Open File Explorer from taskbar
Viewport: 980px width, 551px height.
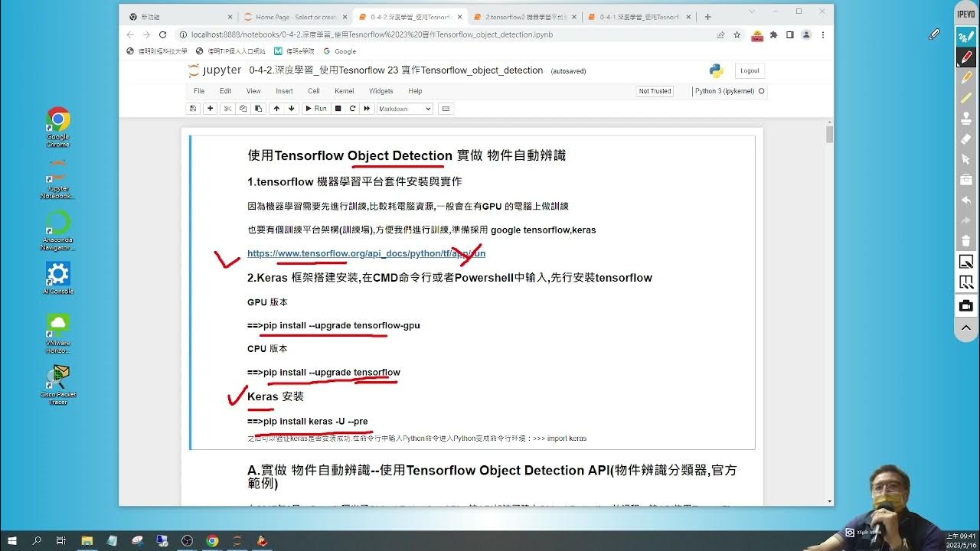click(87, 540)
